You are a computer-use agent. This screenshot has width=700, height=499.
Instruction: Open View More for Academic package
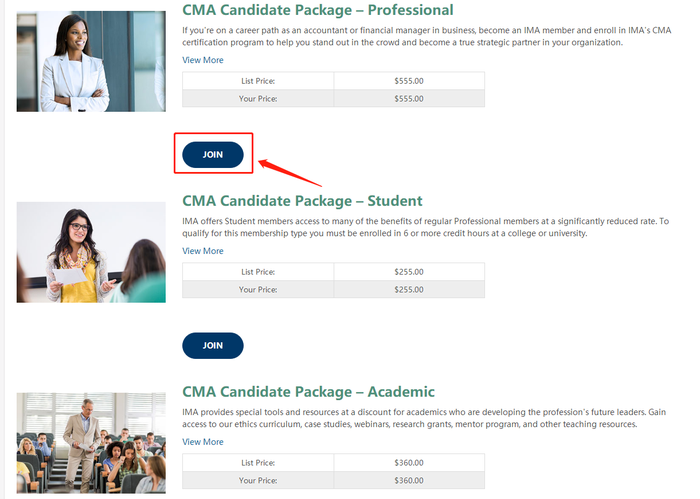pyautogui.click(x=203, y=442)
